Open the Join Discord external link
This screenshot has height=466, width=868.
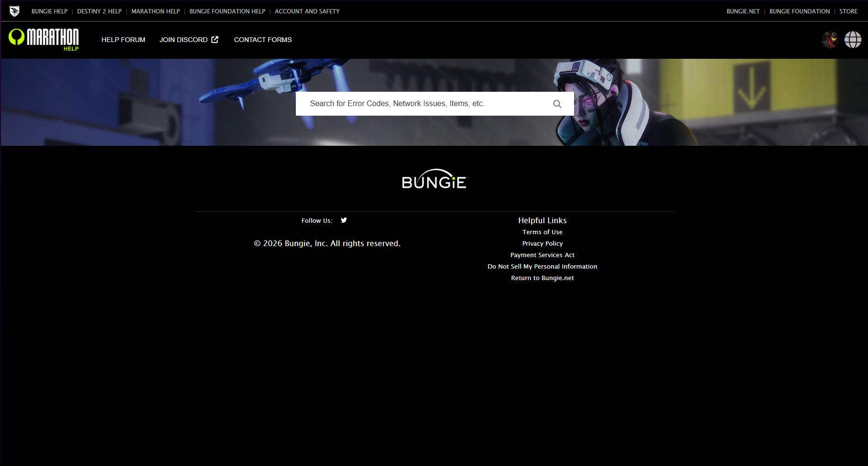click(189, 40)
